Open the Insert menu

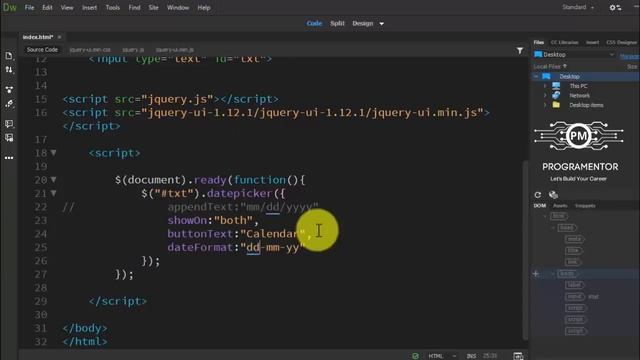coord(89,7)
